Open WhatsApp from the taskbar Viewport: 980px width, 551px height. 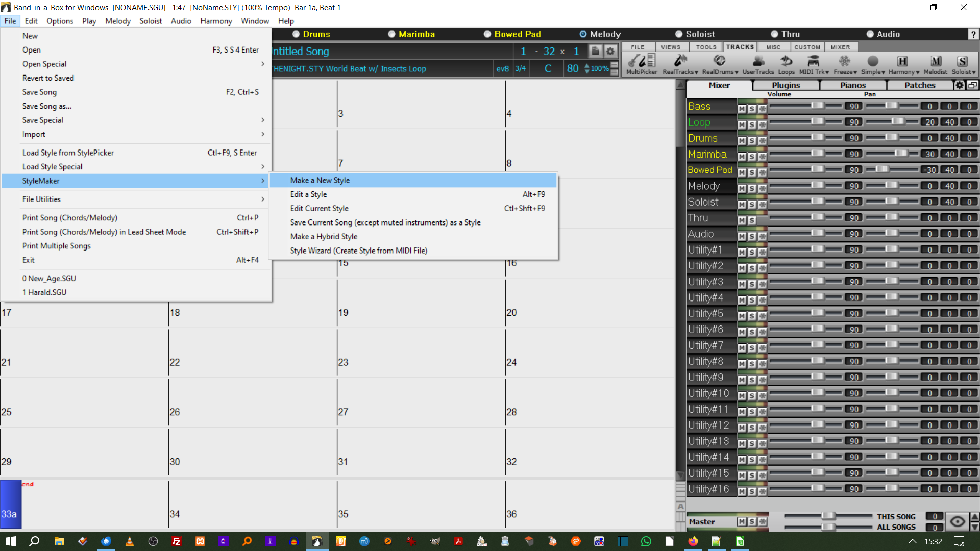tap(646, 541)
